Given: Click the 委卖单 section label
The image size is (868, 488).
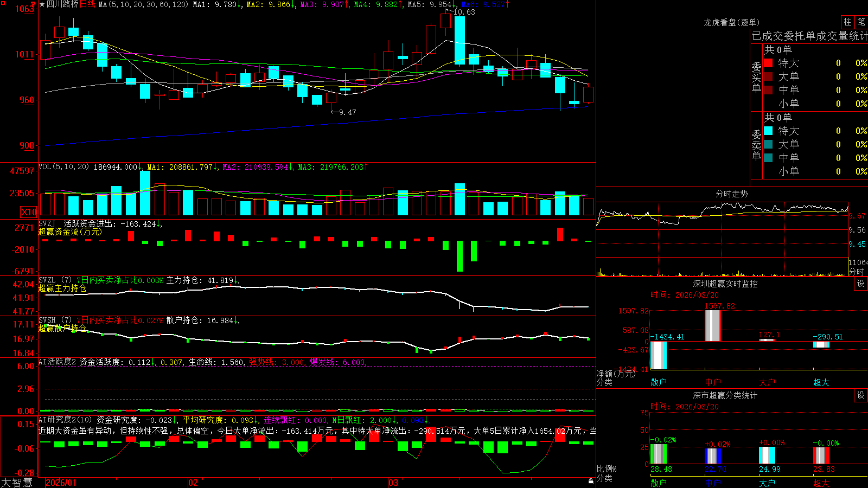Looking at the screenshot, I should [x=756, y=145].
